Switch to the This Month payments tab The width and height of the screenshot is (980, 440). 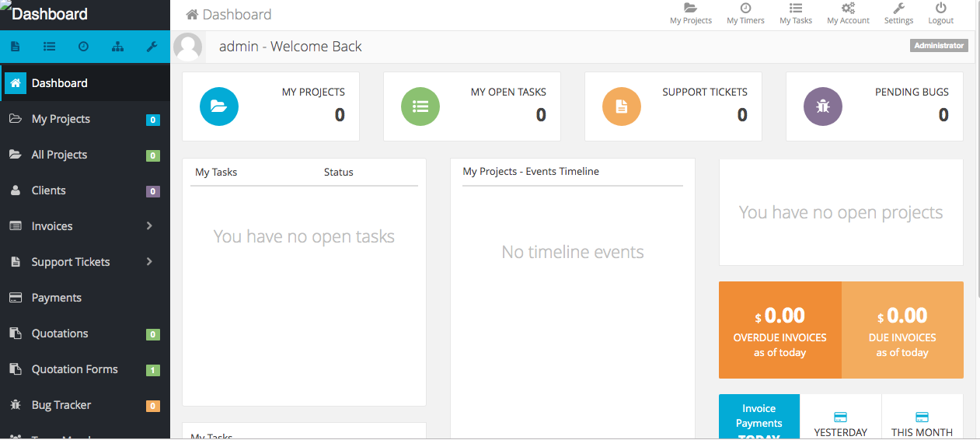coord(922,424)
